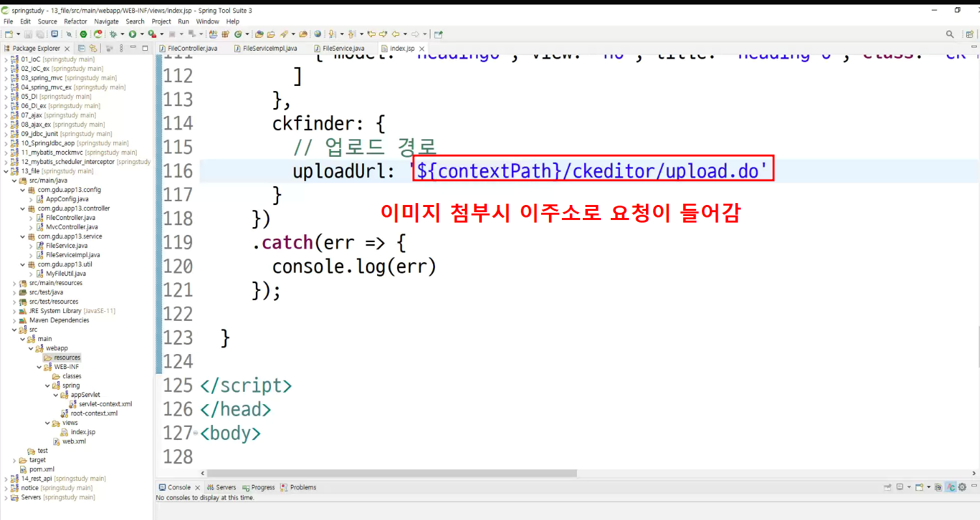Switch to the Servers view tab
The width and height of the screenshot is (980, 520).
[221, 487]
